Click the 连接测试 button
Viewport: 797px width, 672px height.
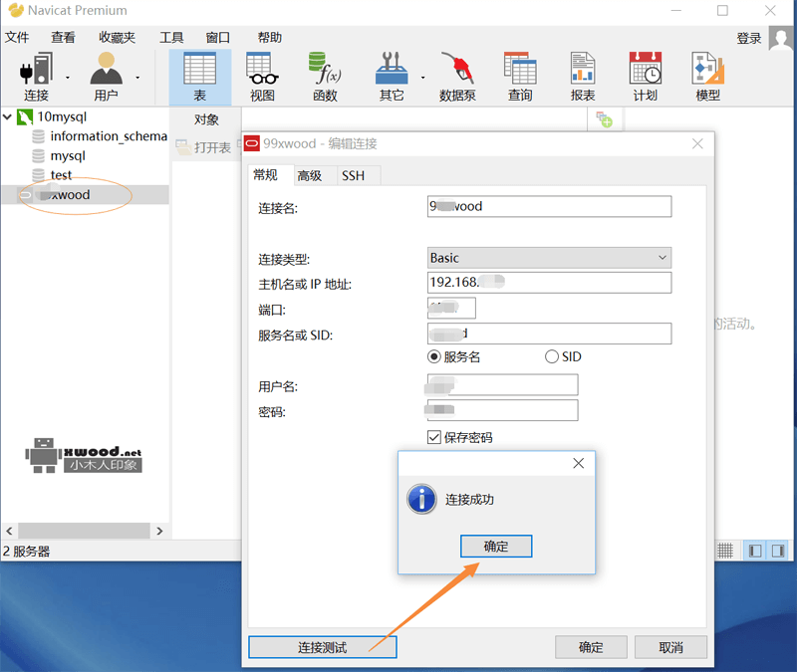(322, 647)
